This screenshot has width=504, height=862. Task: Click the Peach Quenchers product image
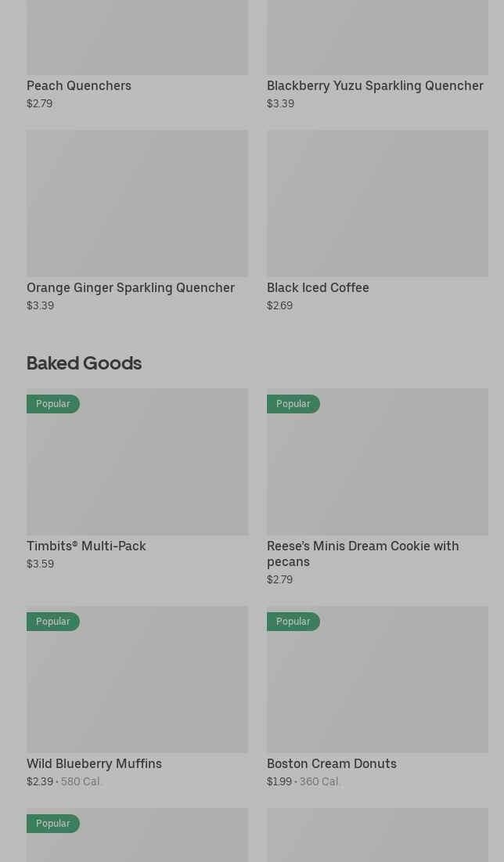[x=137, y=38]
